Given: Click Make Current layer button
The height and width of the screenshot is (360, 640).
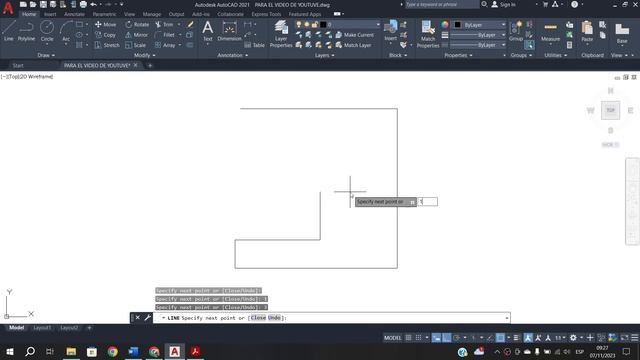Looking at the screenshot, I should point(354,35).
